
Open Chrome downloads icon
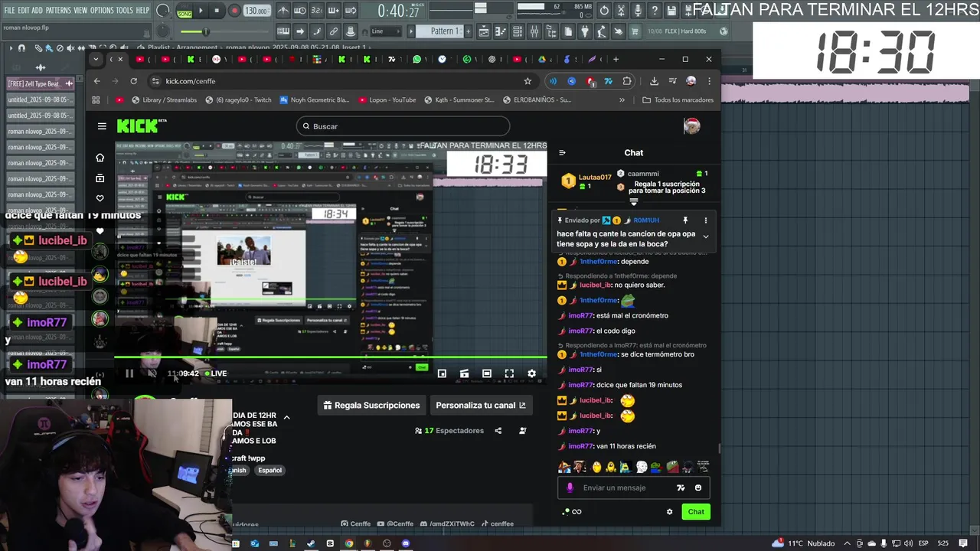tap(654, 81)
